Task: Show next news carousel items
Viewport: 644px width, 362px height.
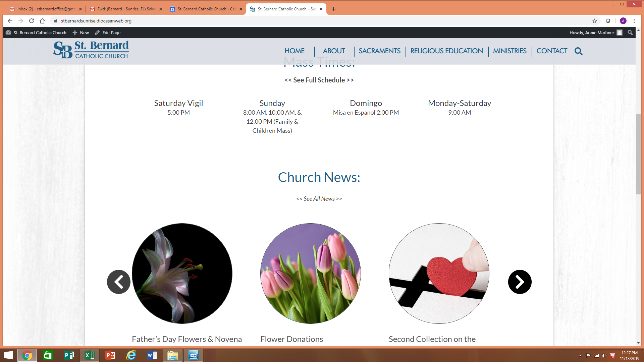Action: 520,282
